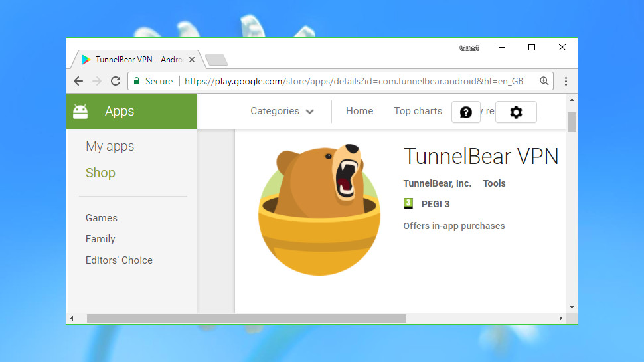Open Top charts in the Play Store

[x=418, y=111]
